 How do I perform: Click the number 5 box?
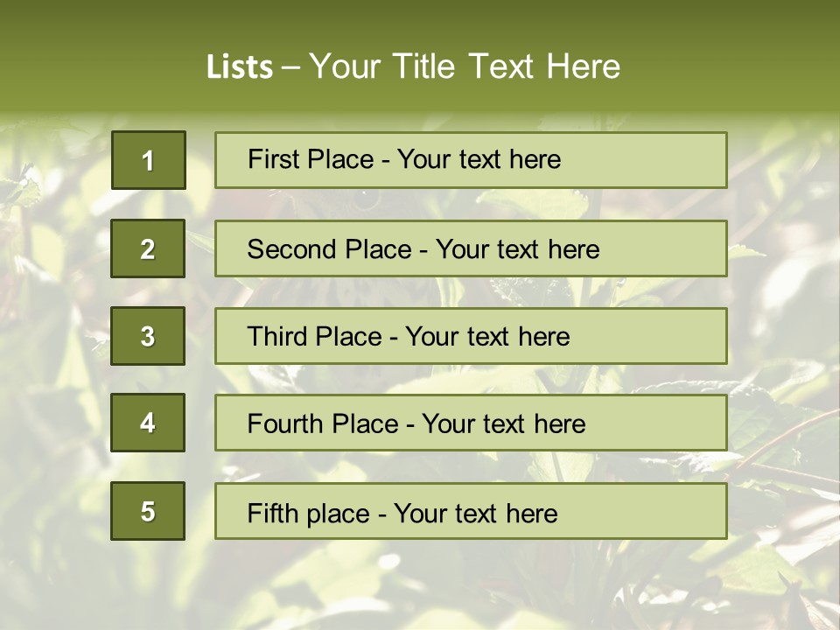pyautogui.click(x=148, y=511)
